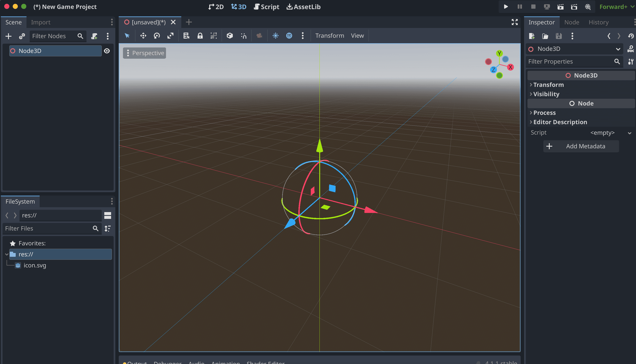Add a new child node with plus icon
636x364 pixels.
(8, 36)
